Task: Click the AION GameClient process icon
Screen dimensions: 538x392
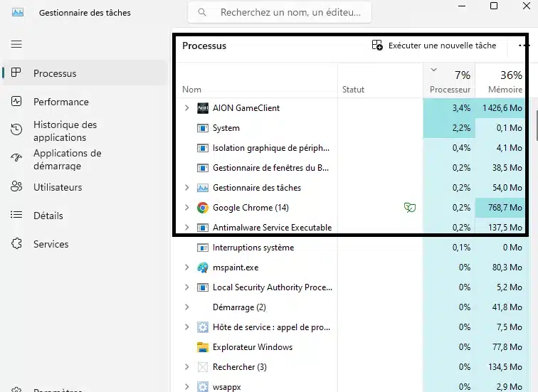Action: pos(203,108)
